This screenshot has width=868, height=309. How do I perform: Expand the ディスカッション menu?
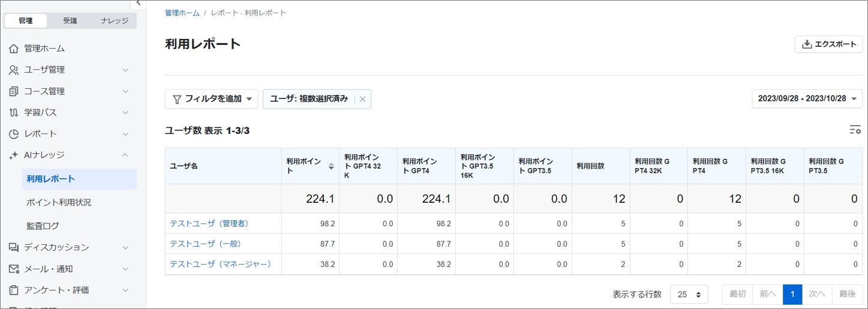pyautogui.click(x=125, y=248)
